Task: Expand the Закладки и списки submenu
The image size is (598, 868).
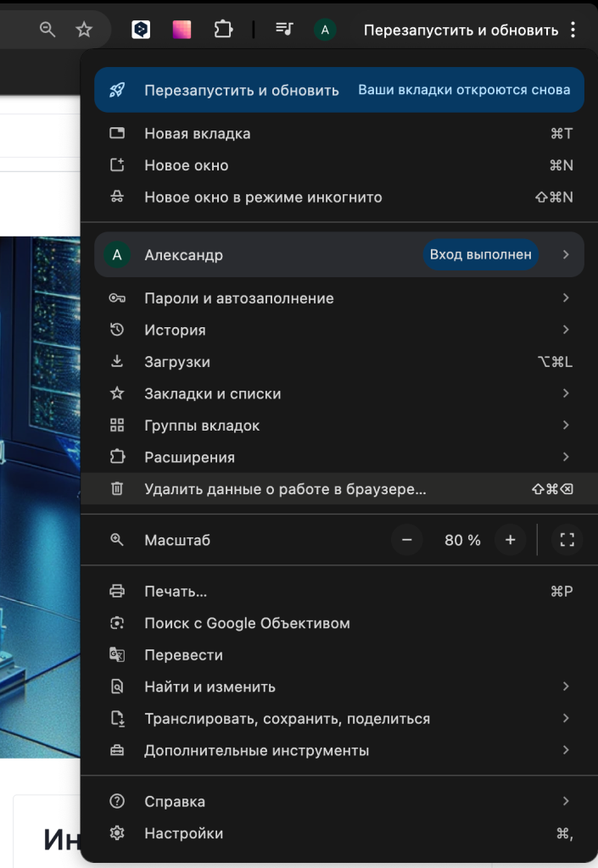Action: coord(339,393)
